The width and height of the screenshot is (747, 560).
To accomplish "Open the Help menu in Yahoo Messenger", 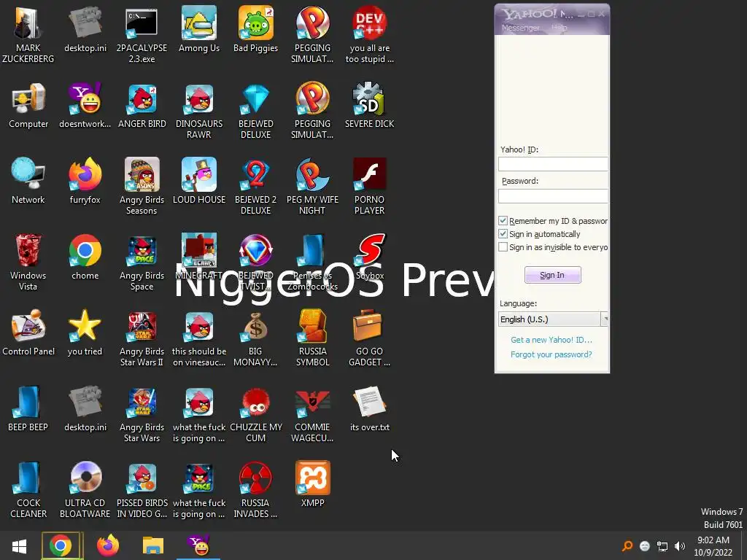I will (560, 28).
